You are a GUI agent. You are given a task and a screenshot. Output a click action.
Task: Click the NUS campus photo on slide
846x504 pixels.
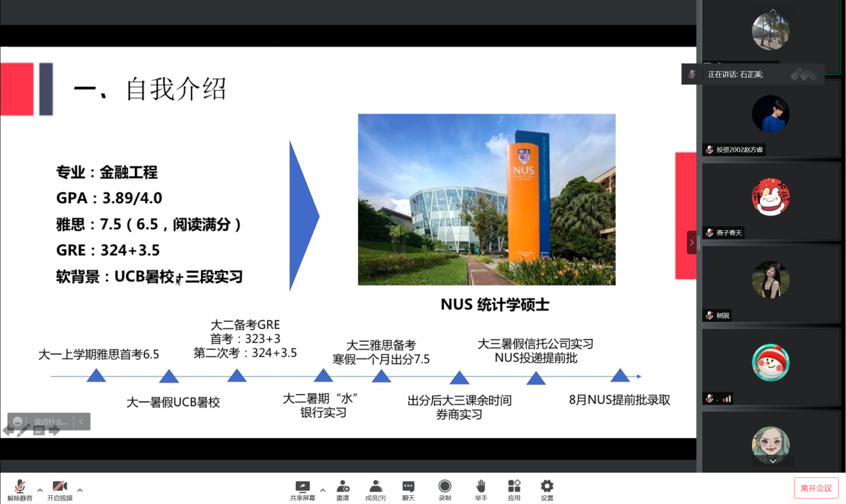point(487,200)
